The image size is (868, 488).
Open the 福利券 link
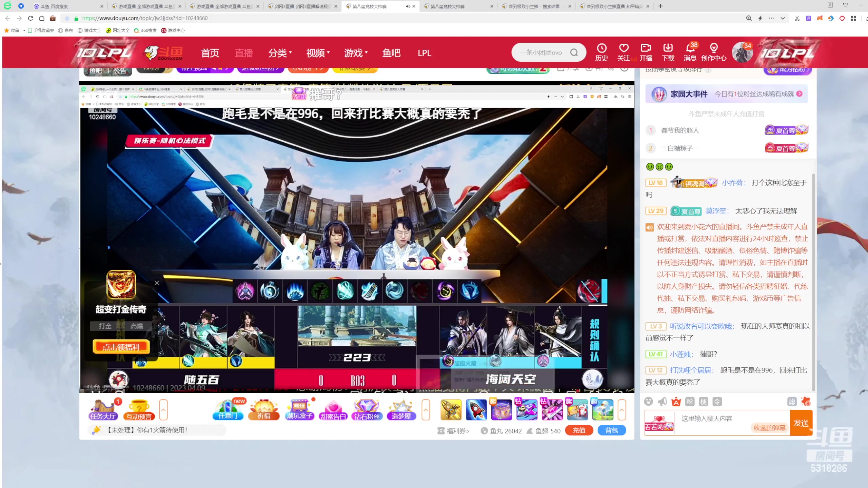(454, 431)
